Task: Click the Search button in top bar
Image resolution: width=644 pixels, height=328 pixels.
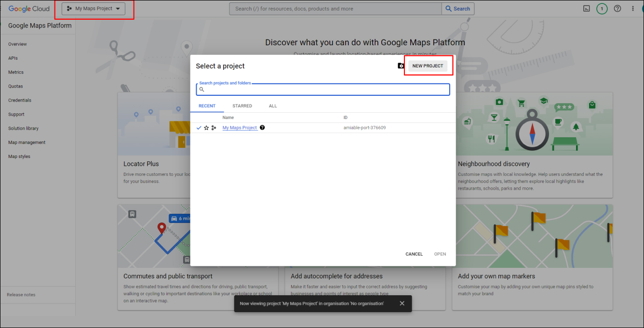Action: (458, 9)
